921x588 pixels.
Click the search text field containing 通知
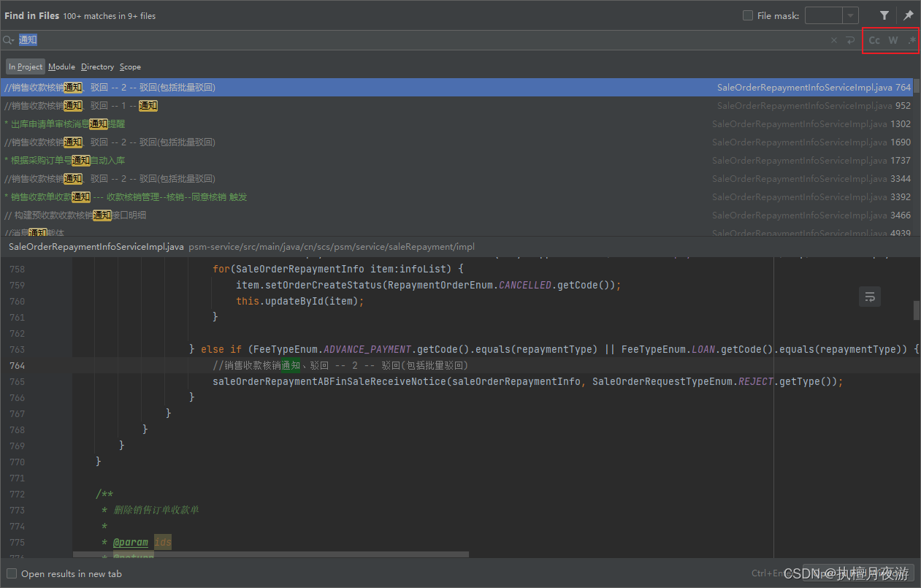424,40
